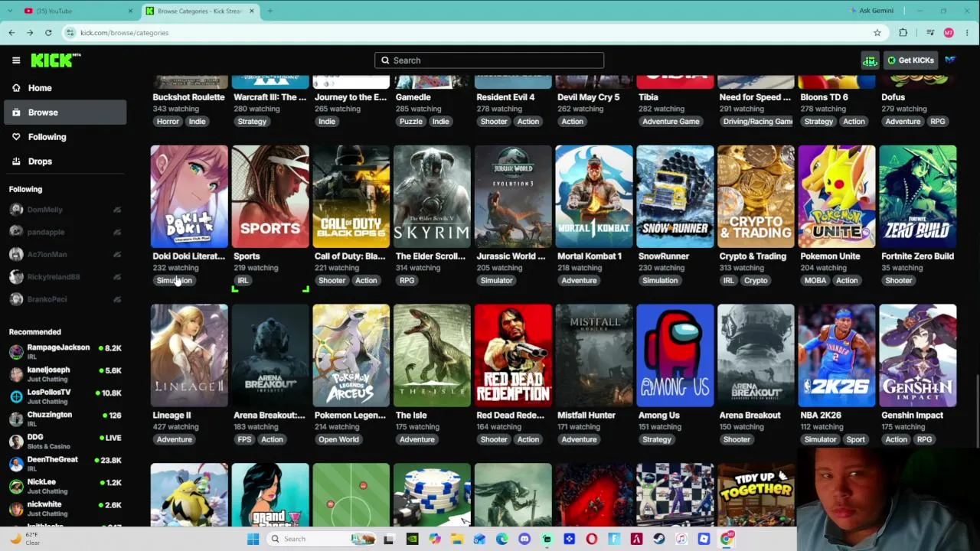The width and height of the screenshot is (980, 551).
Task: Click the Crypto tag under Crypto & Trading
Action: 756,281
